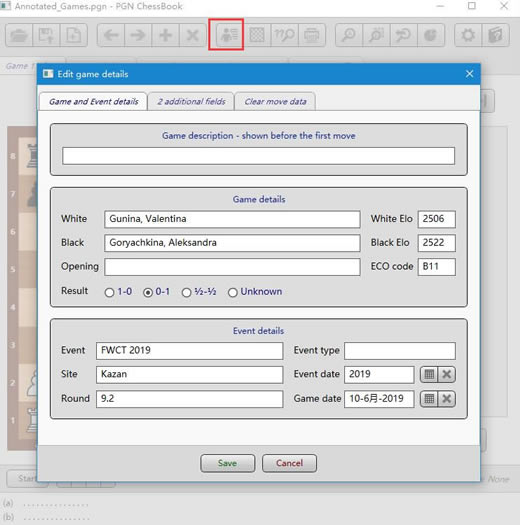Switch to the 2 additional fields tab

(191, 101)
